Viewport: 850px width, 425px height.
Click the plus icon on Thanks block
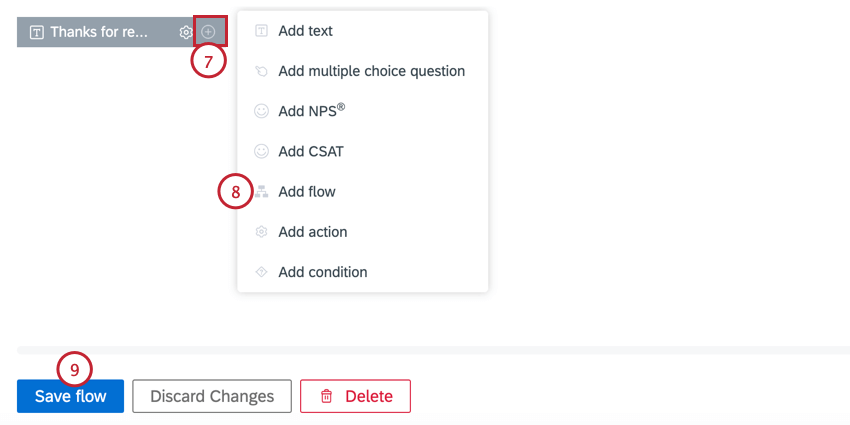pos(209,32)
